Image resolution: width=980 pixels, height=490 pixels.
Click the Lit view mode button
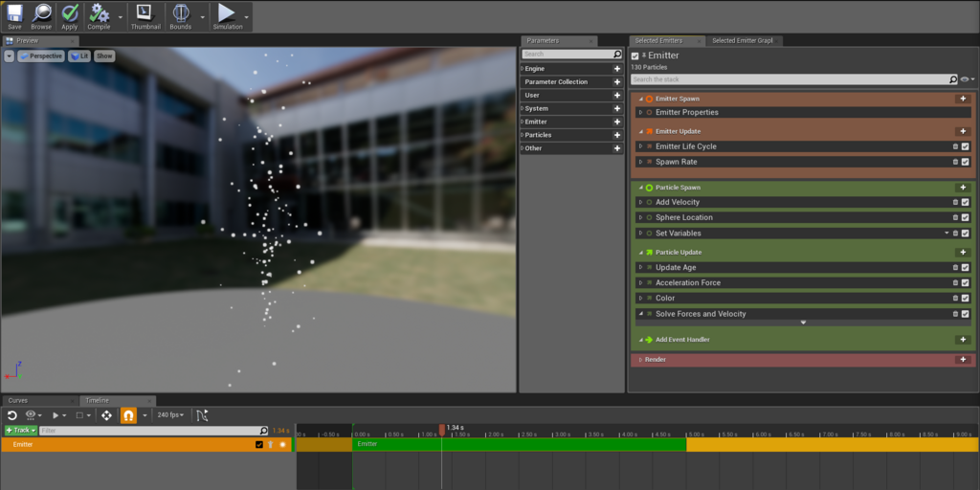pyautogui.click(x=79, y=56)
